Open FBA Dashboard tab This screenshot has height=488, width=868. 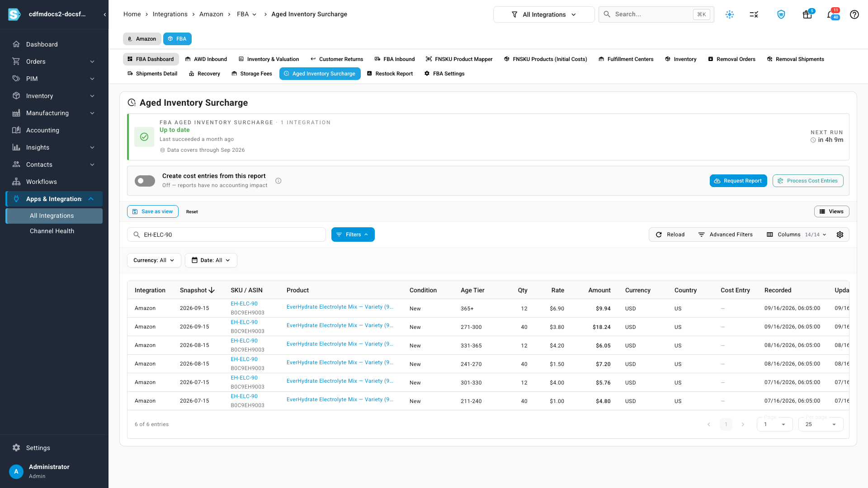[x=151, y=59]
